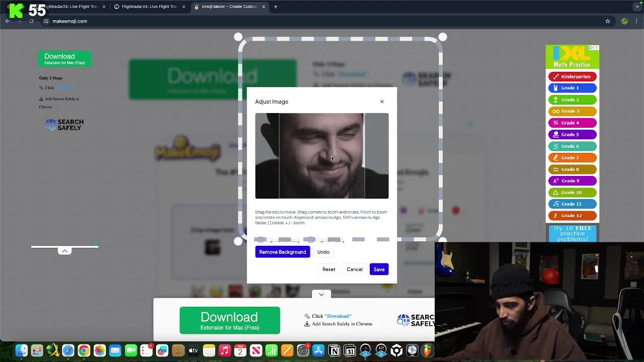Bookmark this page with the star
This screenshot has height=362, width=644.
(608, 21)
